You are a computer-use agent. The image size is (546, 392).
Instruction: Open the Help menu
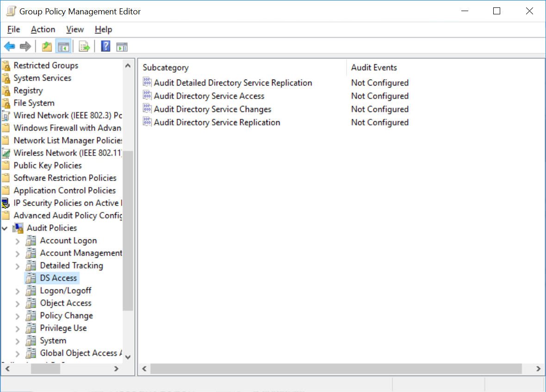[104, 30]
